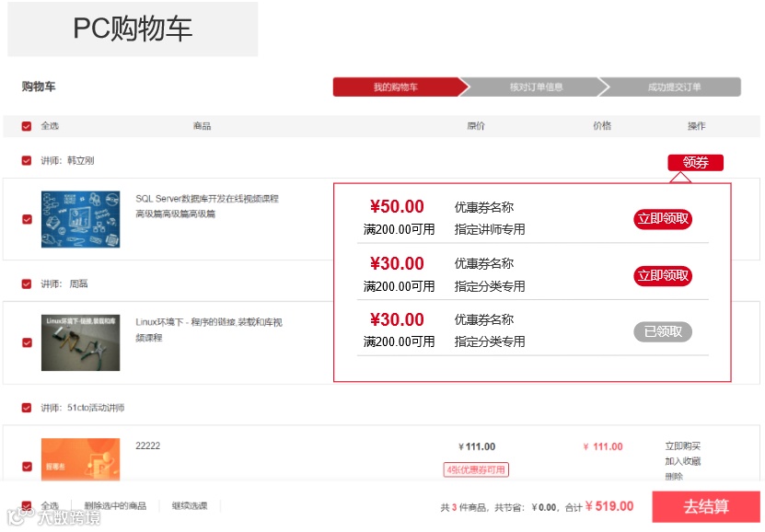Click the ¥519.00 total amount
Image resolution: width=765 pixels, height=532 pixels.
click(609, 506)
